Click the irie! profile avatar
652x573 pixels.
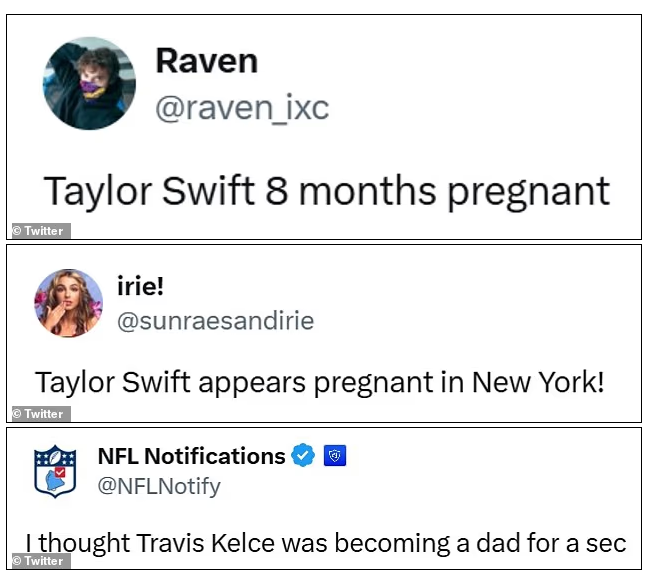click(x=69, y=303)
